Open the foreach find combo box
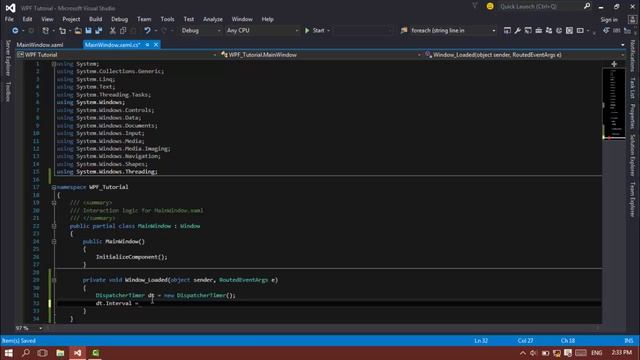 453,31
